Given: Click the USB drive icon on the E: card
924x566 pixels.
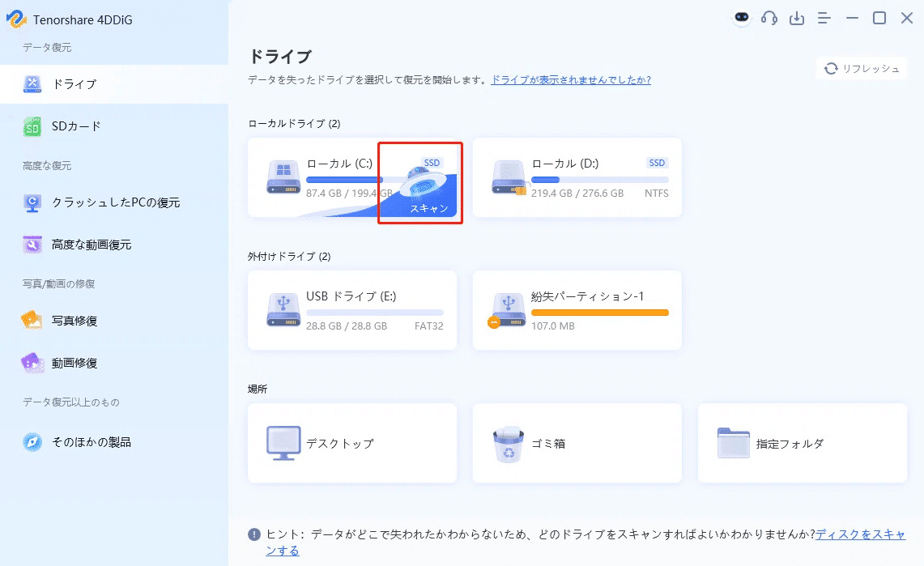Looking at the screenshot, I should pos(283,310).
